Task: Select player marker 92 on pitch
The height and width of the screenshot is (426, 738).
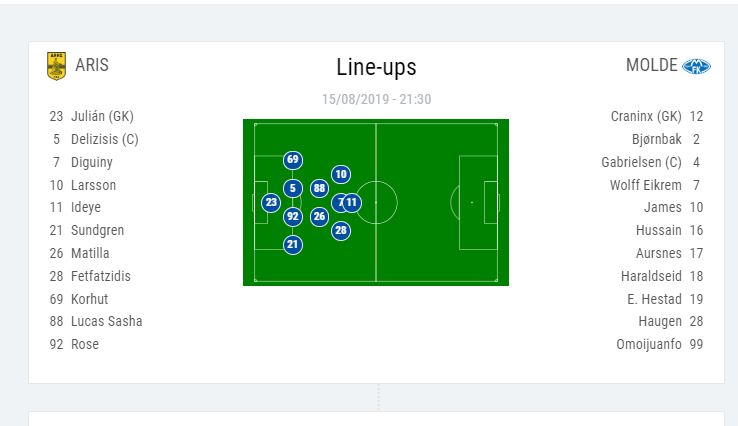Action: click(292, 216)
